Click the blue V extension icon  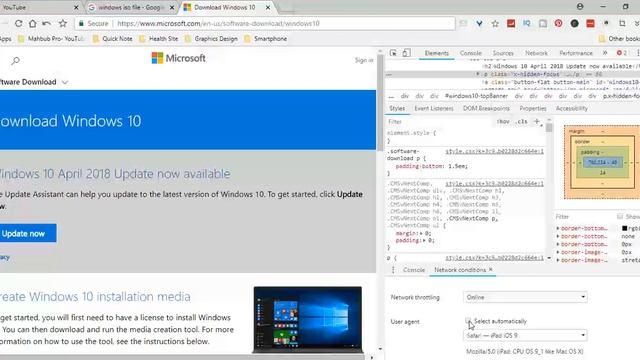coord(479,24)
